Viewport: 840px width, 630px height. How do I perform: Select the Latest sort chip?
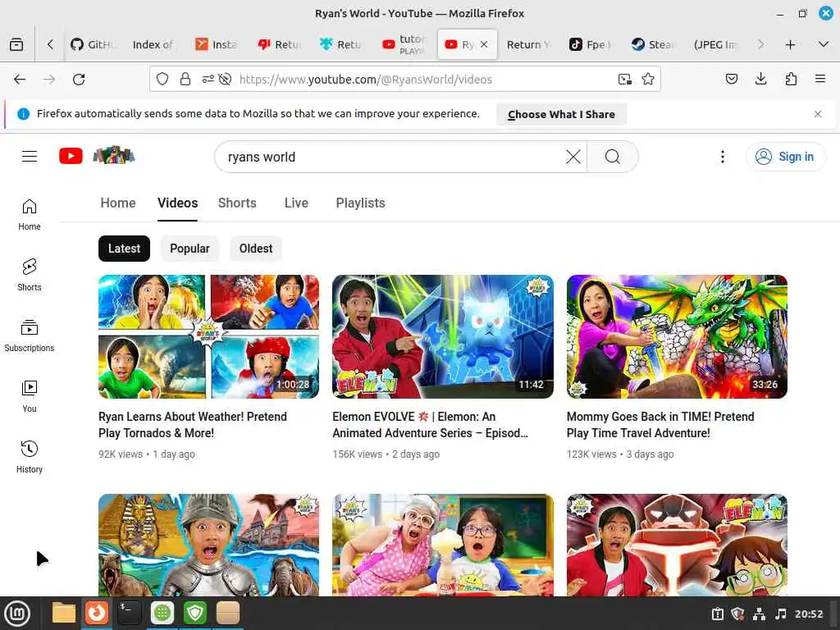125,249
